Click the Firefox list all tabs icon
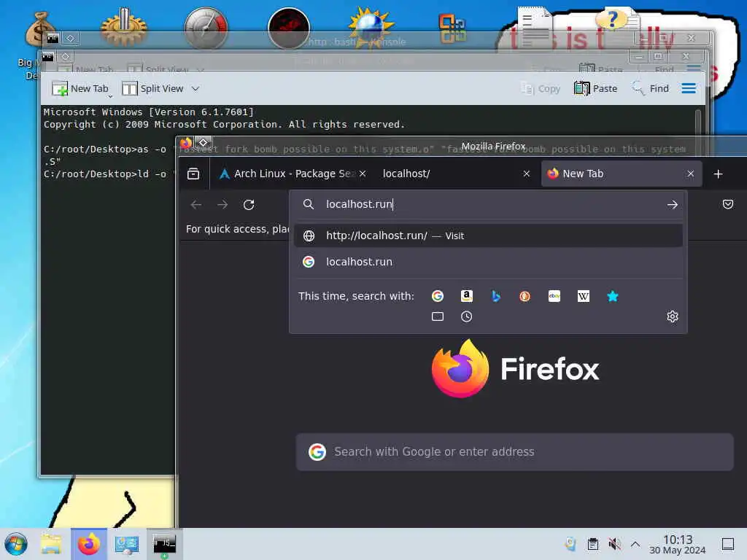Screen dimensions: 747x560 pos(193,174)
